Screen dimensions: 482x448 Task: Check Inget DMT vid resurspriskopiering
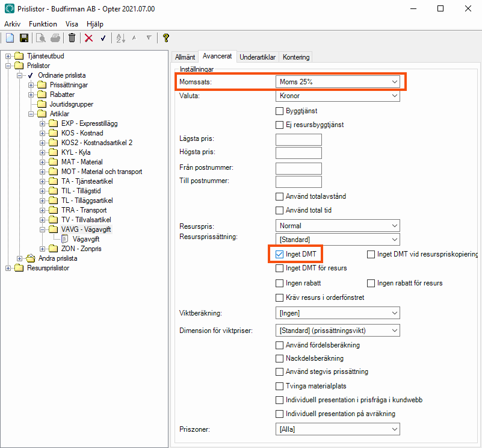pos(371,255)
